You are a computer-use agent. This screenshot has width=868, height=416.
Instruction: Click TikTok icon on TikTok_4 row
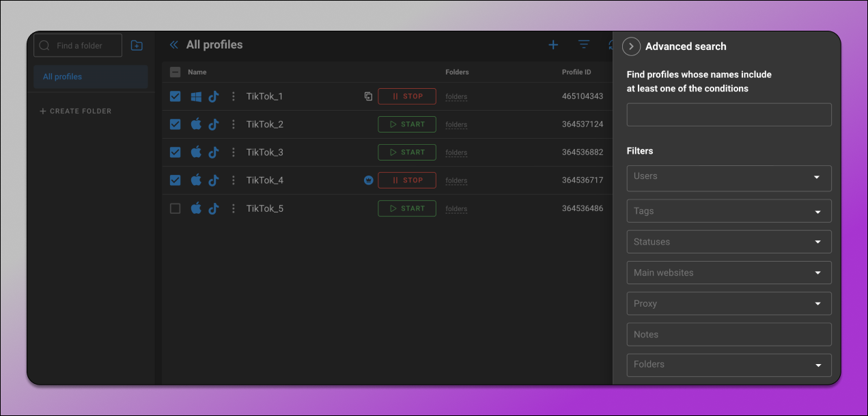click(x=214, y=180)
